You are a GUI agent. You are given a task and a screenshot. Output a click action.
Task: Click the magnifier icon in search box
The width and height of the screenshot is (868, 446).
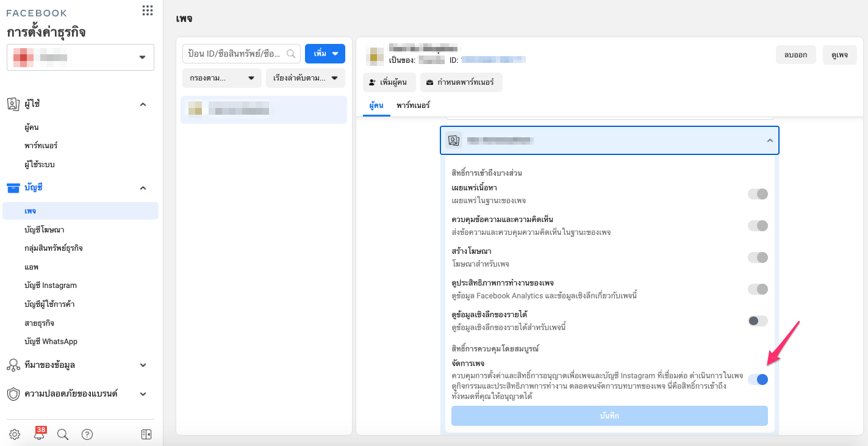tap(291, 54)
